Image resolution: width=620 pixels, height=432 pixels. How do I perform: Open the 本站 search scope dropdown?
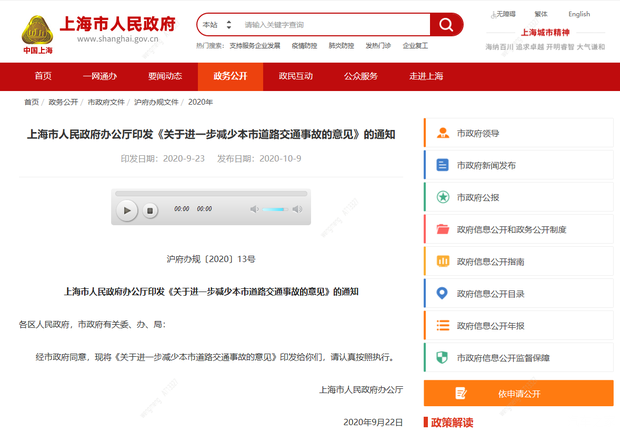pyautogui.click(x=217, y=25)
